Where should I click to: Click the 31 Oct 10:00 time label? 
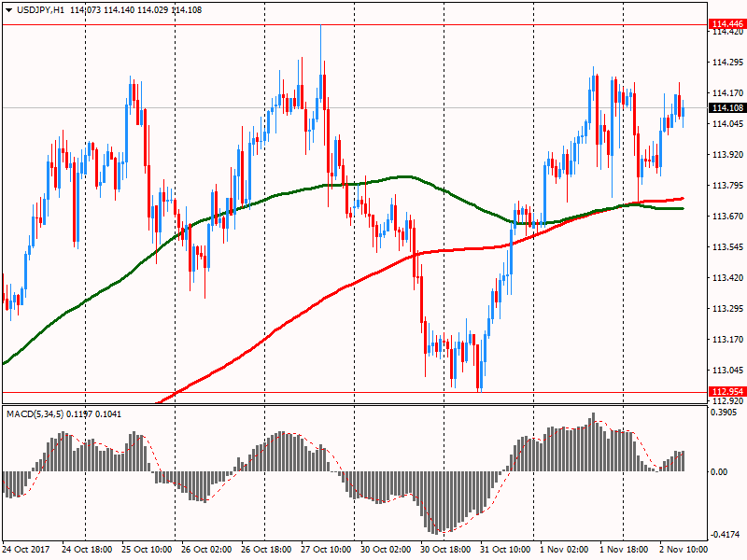tap(505, 550)
